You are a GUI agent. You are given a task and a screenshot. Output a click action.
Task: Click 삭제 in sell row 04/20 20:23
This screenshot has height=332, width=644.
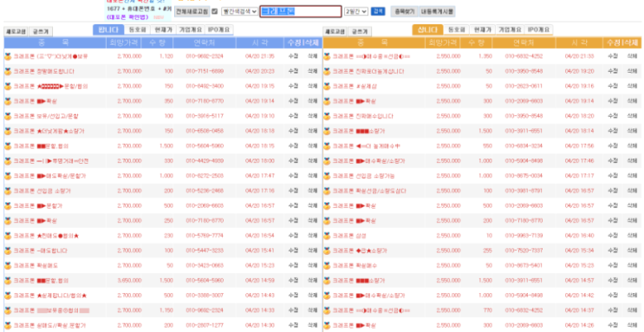[313, 71]
